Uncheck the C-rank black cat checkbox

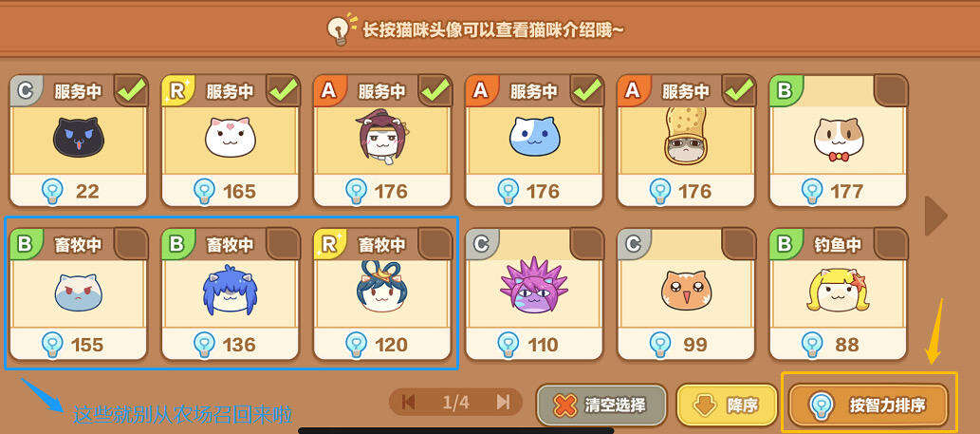click(x=132, y=91)
